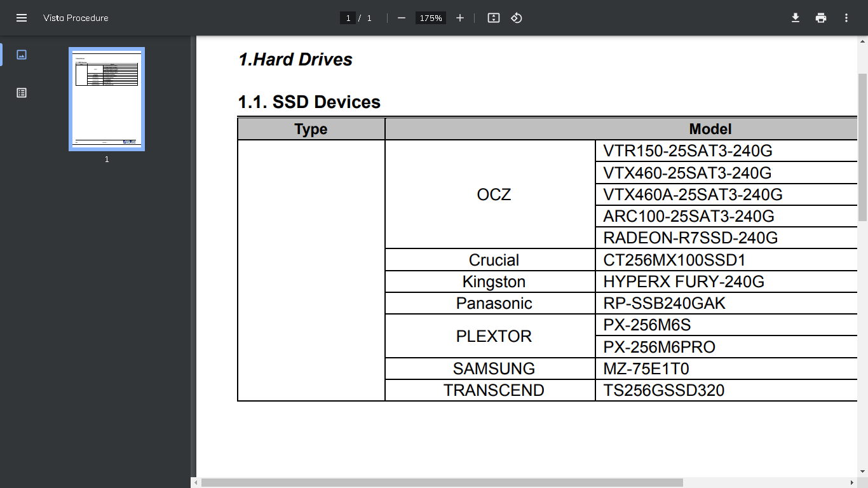The width and height of the screenshot is (868, 488).
Task: Click the Type column header
Action: point(311,129)
